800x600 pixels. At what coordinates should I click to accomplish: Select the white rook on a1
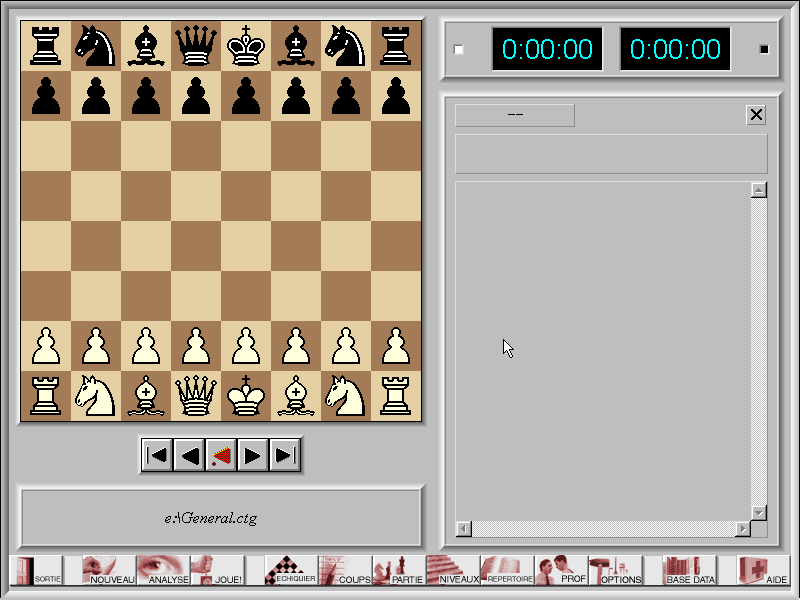click(46, 396)
